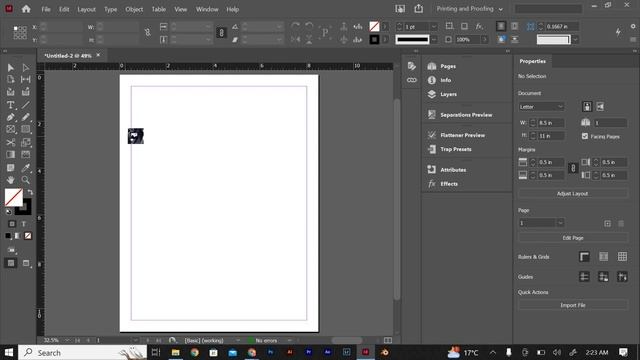640x360 pixels.
Task: Toggle Show Baseline Grid button
Action: (x=603, y=257)
